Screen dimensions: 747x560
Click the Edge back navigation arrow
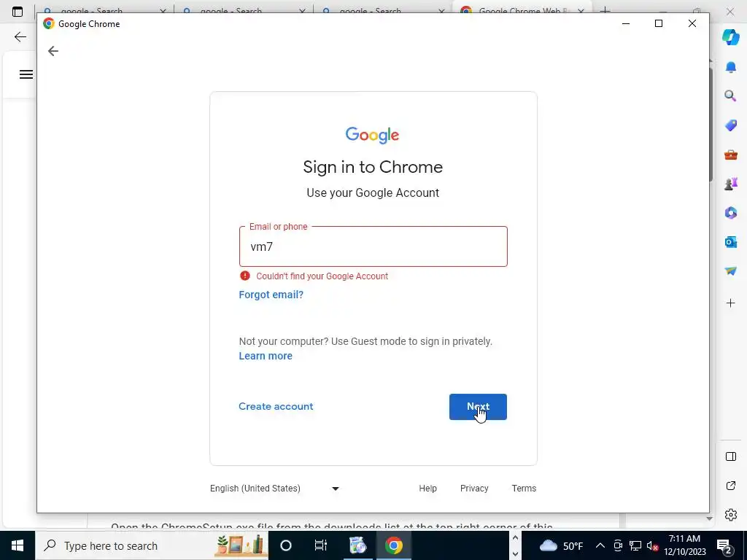20,36
